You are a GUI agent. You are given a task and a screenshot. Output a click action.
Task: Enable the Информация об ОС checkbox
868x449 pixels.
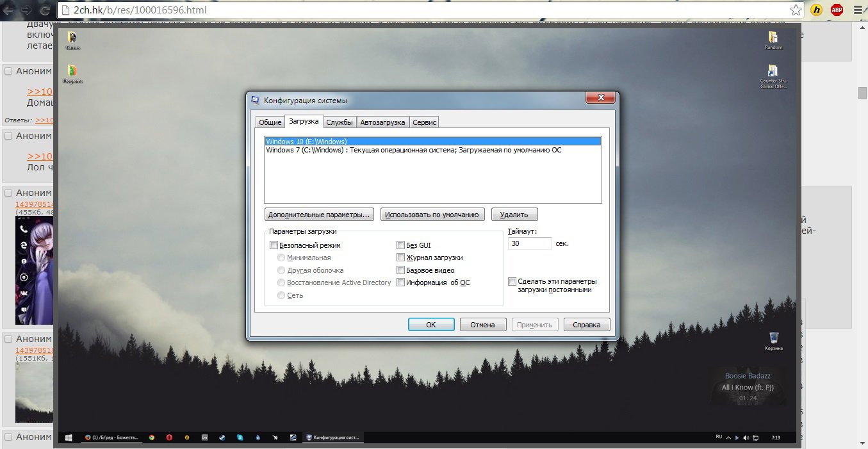point(401,282)
